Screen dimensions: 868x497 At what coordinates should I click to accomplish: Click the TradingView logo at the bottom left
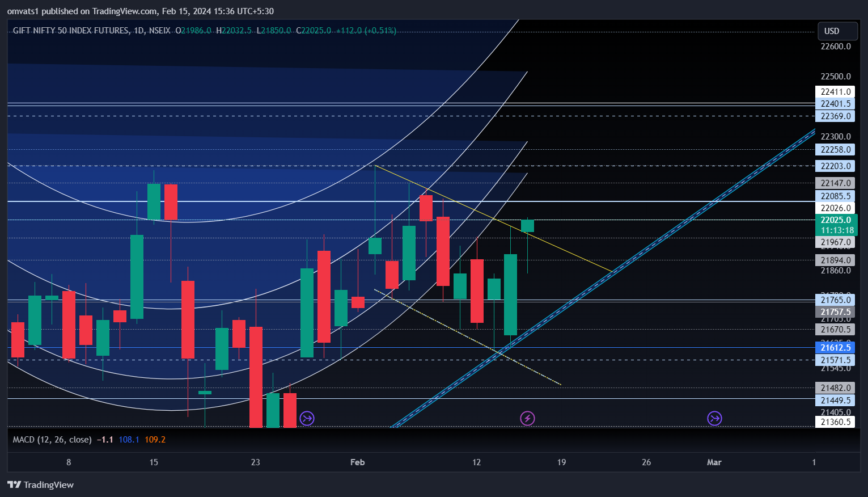point(40,485)
